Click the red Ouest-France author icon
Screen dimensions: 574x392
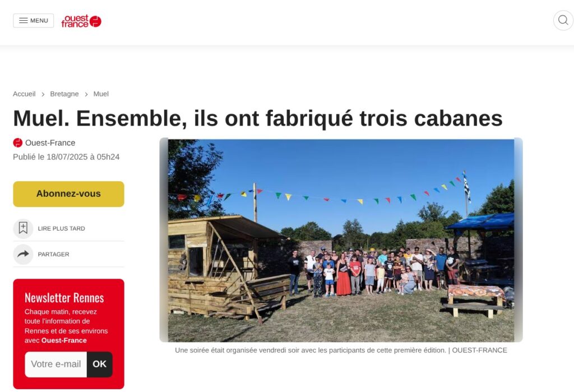tap(17, 142)
